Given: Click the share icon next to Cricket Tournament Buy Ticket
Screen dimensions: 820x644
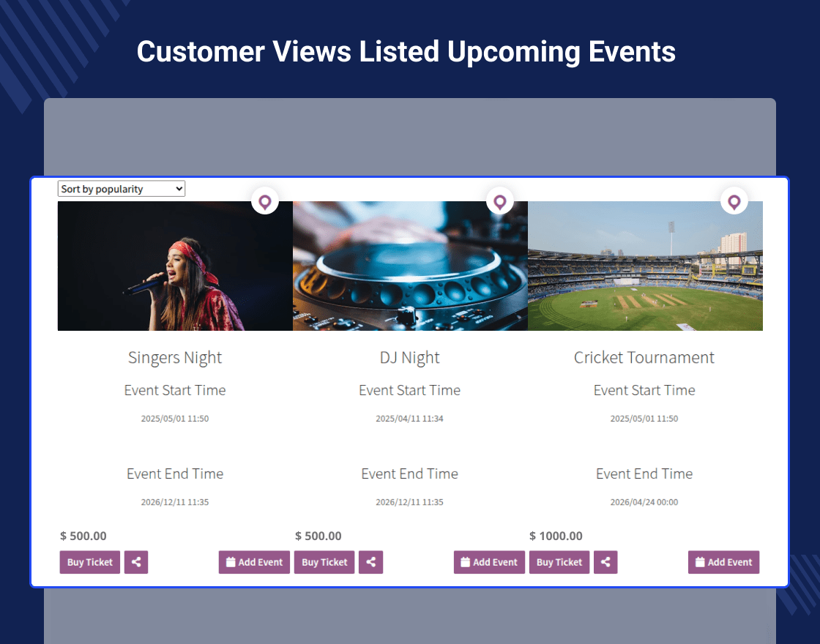Looking at the screenshot, I should 605,562.
